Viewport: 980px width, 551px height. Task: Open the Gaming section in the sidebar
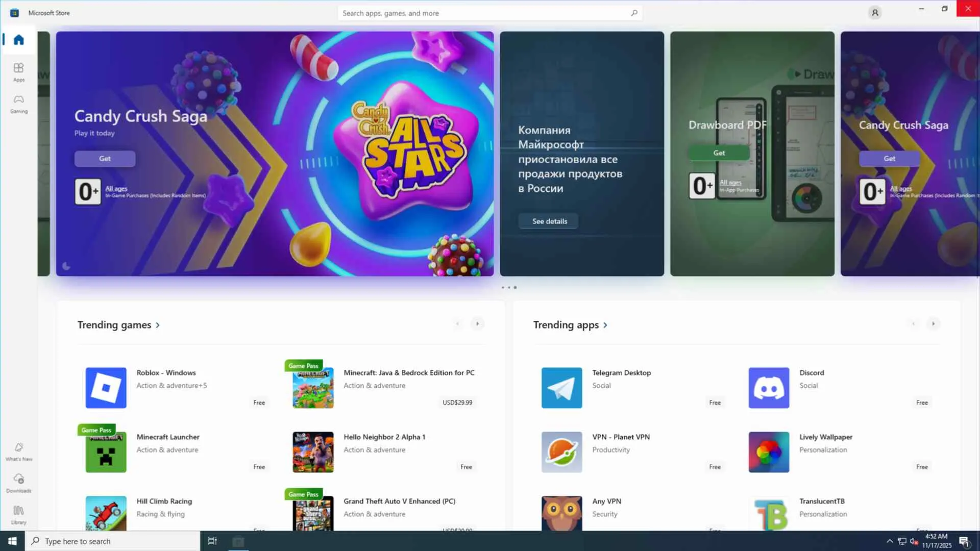click(x=19, y=103)
